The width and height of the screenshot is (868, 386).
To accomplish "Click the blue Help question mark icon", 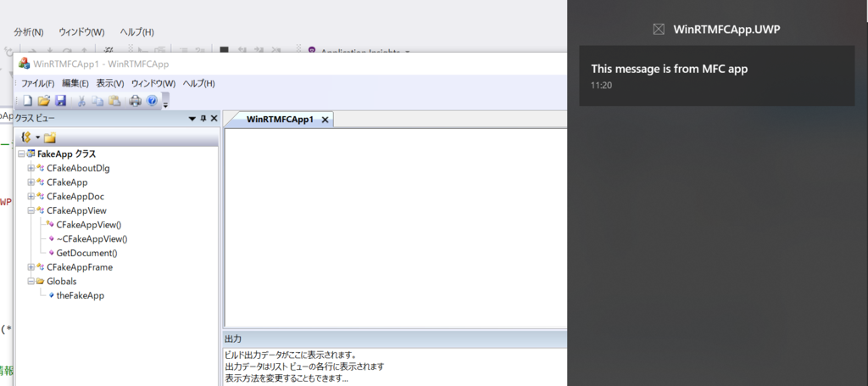I will [152, 101].
